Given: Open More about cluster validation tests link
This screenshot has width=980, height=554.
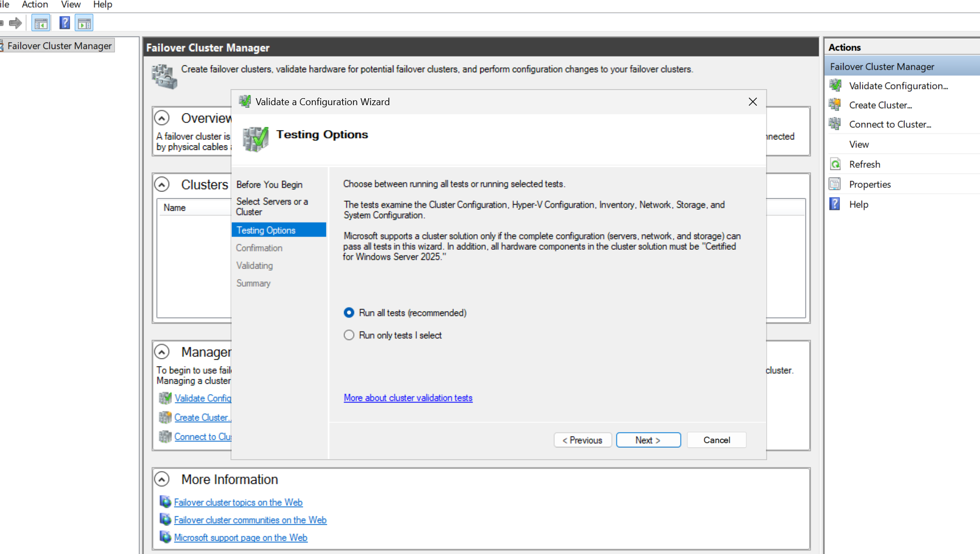Looking at the screenshot, I should pos(408,398).
